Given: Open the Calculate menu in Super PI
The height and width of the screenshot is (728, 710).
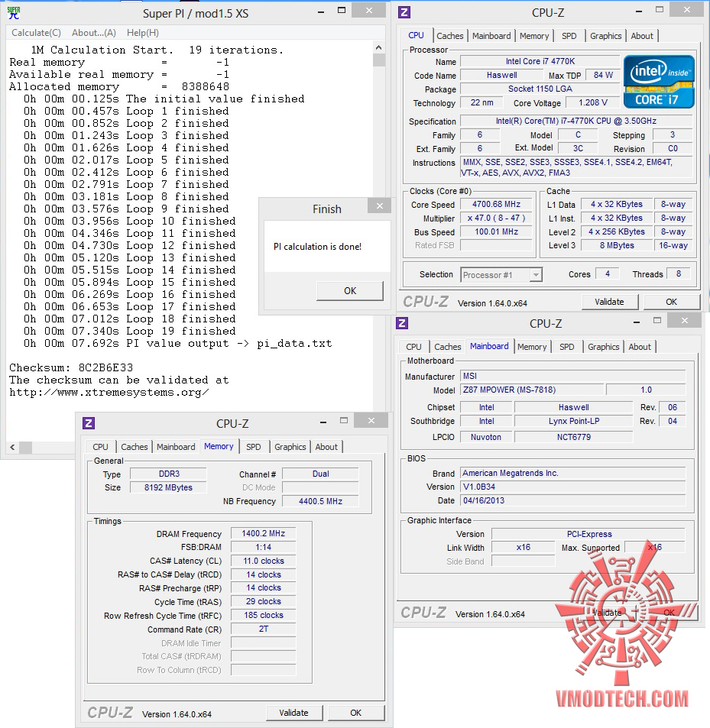Looking at the screenshot, I should tap(36, 33).
